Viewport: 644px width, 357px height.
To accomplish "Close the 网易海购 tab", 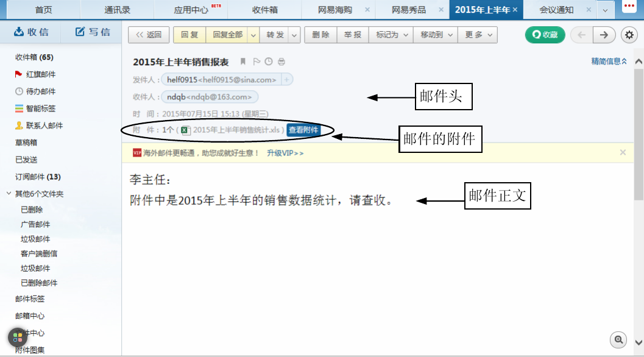I will pyautogui.click(x=367, y=10).
